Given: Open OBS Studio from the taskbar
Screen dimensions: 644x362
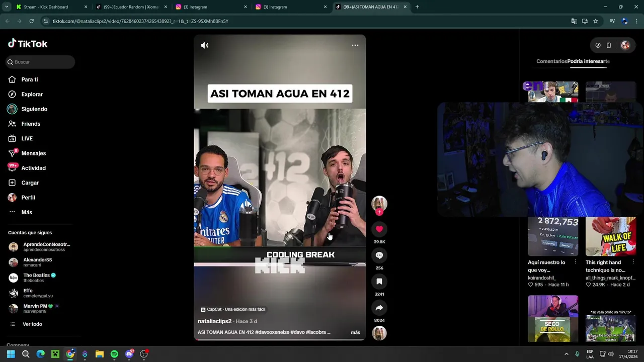Looking at the screenshot, I should click(x=144, y=354).
